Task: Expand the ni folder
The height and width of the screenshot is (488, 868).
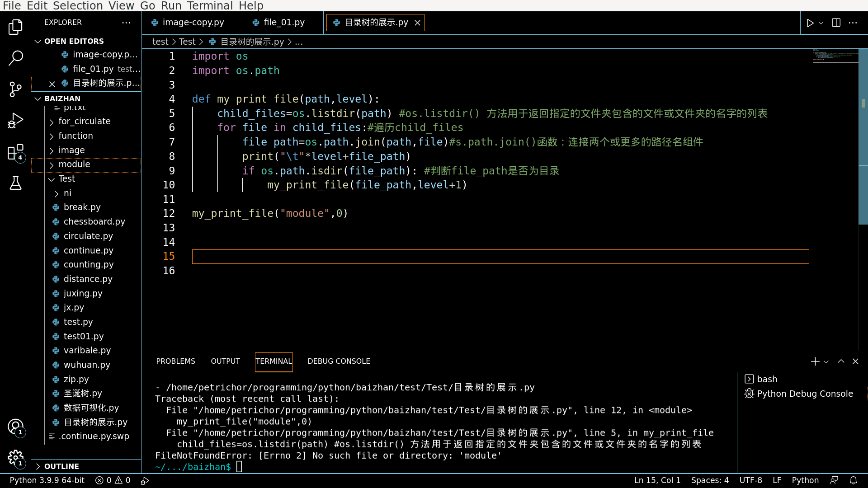Action: click(x=86, y=193)
